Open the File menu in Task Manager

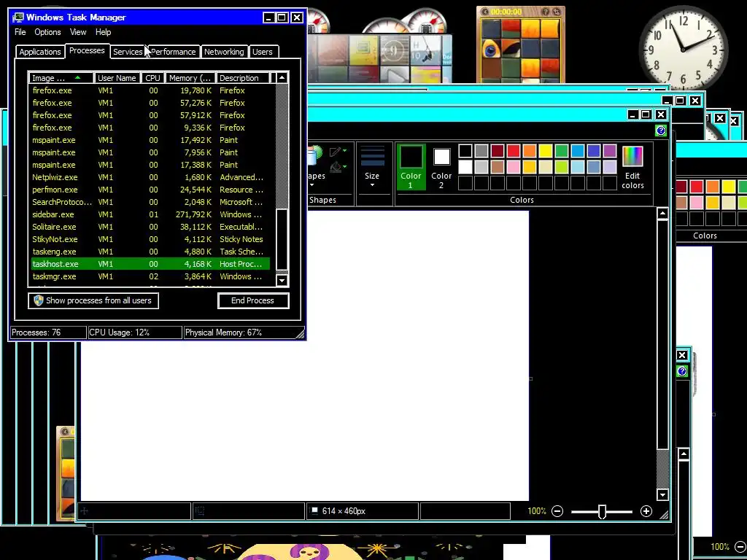20,32
